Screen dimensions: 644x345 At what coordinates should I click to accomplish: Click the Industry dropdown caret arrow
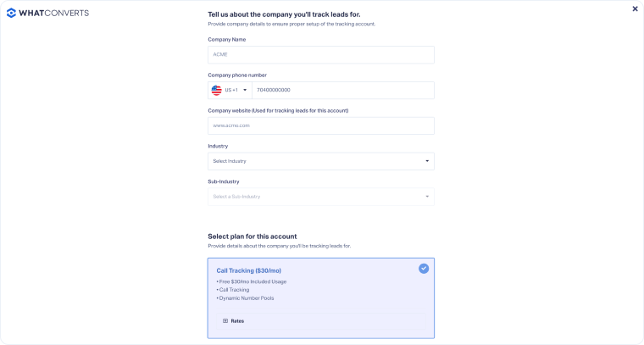(427, 161)
